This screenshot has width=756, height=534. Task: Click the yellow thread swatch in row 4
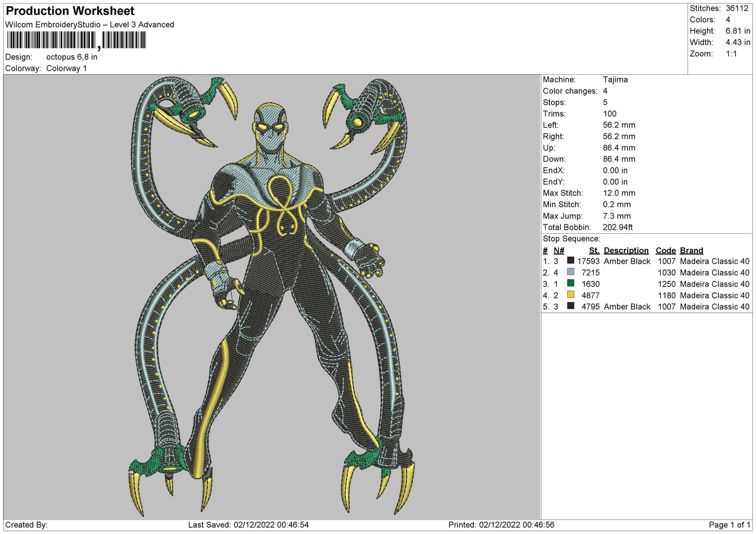pos(571,295)
